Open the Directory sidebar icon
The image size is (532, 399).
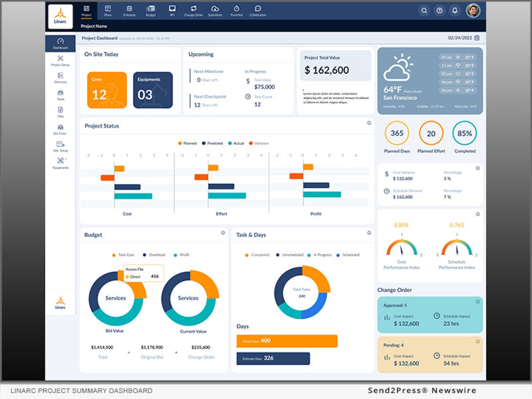click(61, 78)
